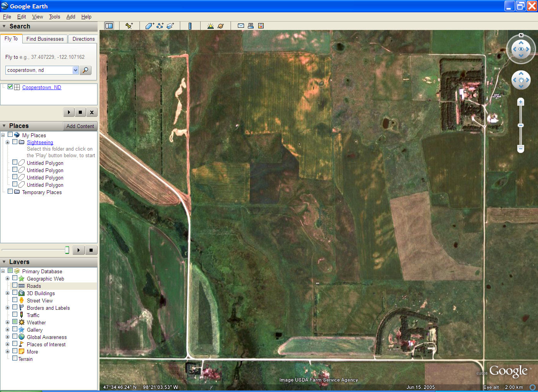Stop the Places tour button
Image resolution: width=538 pixels, height=392 pixels.
click(91, 250)
